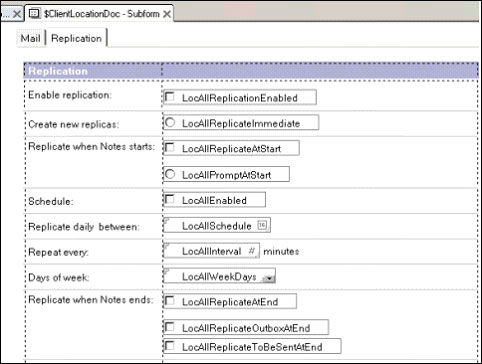The width and height of the screenshot is (482, 364).
Task: Close the $ClientLocationDoc - Subform tab
Action: [167, 14]
